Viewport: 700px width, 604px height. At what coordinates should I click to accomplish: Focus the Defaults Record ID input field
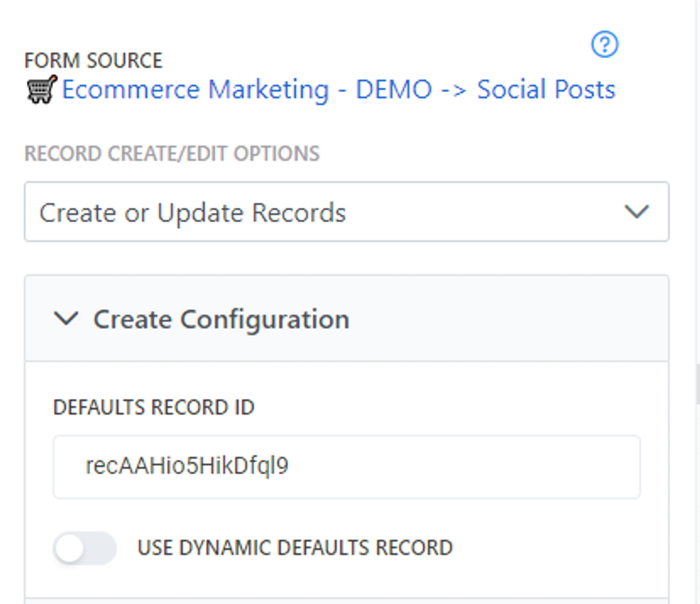346,466
